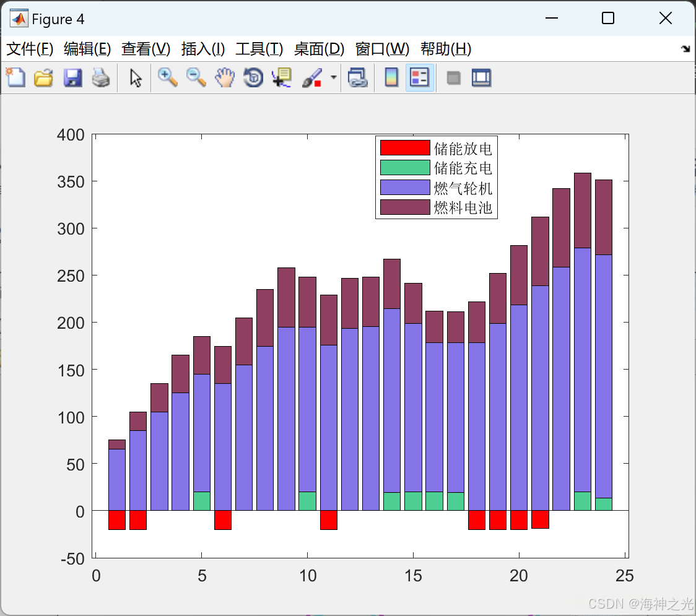Screen dimensions: 696x616
Task: Open the 帮助(H) menu
Action: pos(446,48)
